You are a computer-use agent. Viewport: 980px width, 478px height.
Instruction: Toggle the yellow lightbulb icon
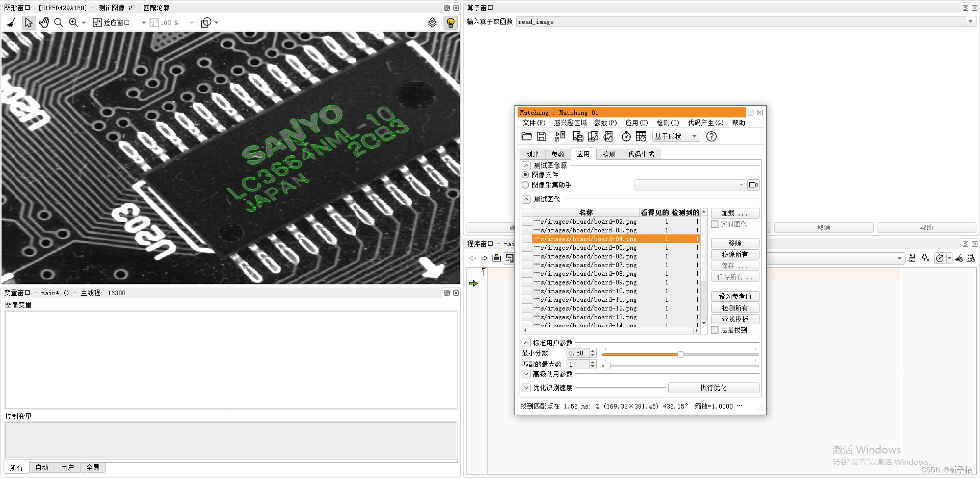pos(451,22)
